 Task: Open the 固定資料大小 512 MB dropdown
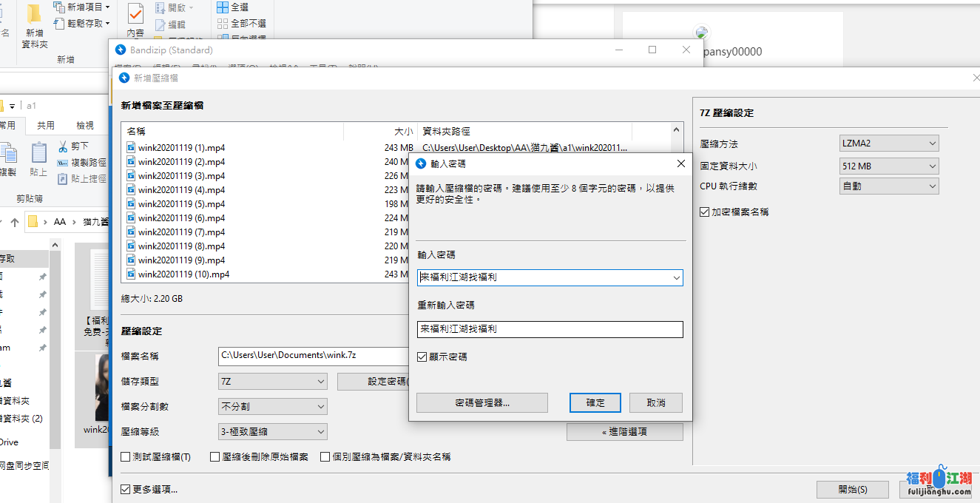[889, 166]
